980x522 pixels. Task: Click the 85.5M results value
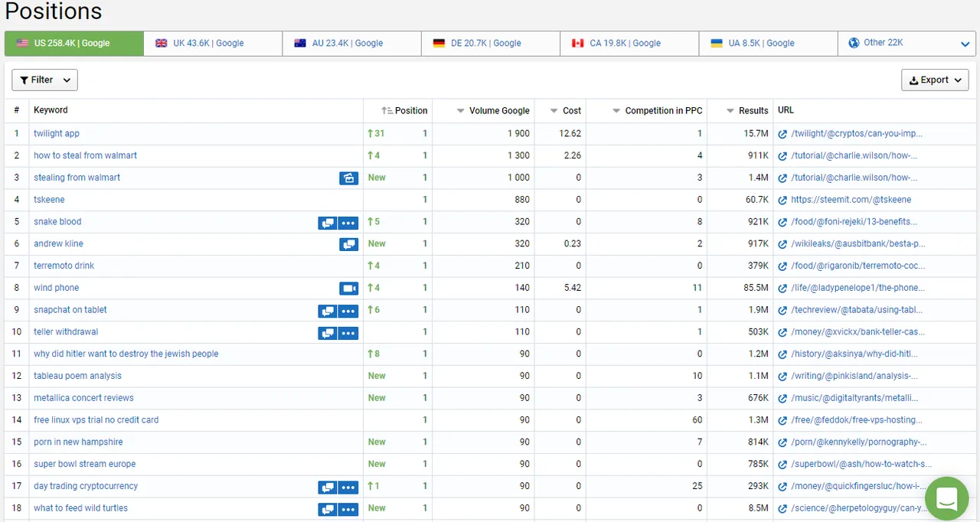tap(756, 289)
